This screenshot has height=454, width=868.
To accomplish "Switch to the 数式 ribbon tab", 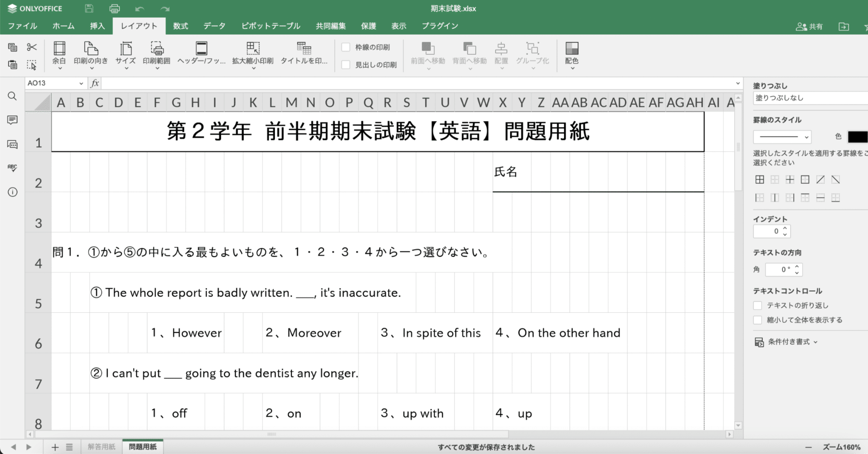I will pos(180,26).
